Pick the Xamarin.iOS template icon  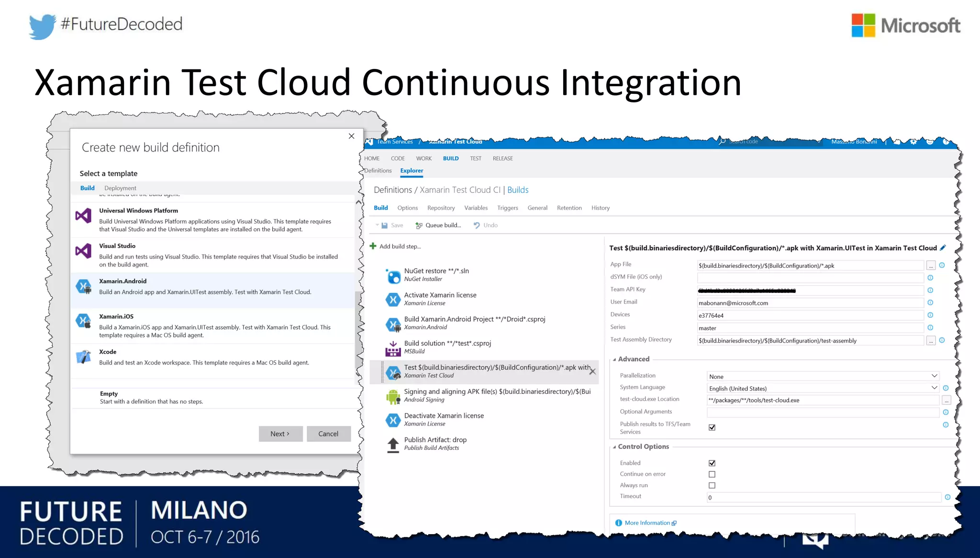point(83,321)
